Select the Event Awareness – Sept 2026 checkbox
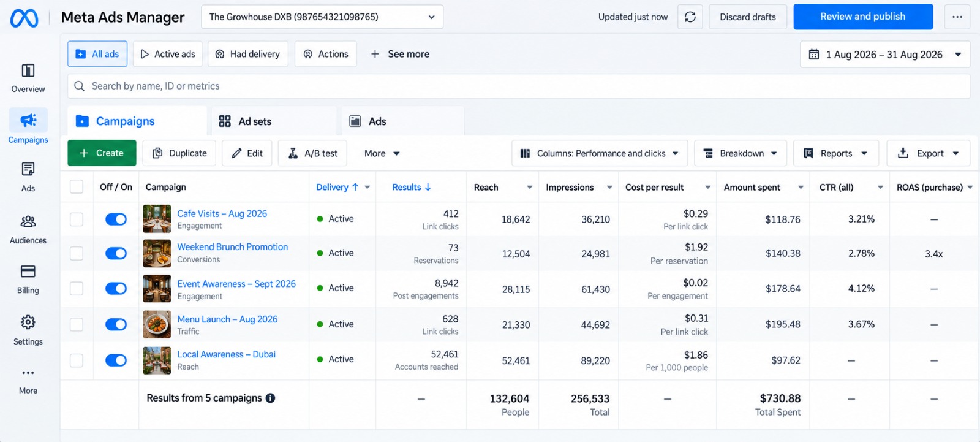The width and height of the screenshot is (980, 442). pyautogui.click(x=77, y=288)
